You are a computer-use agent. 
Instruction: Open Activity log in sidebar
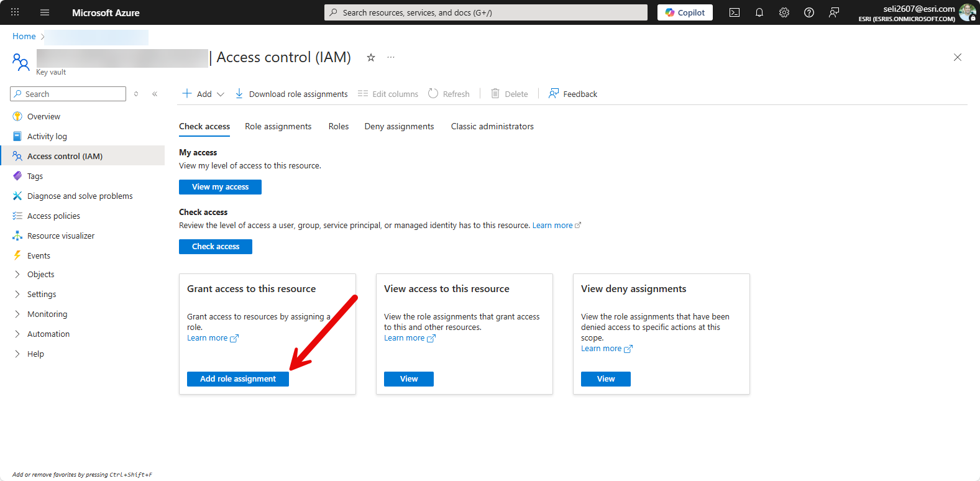point(83,136)
